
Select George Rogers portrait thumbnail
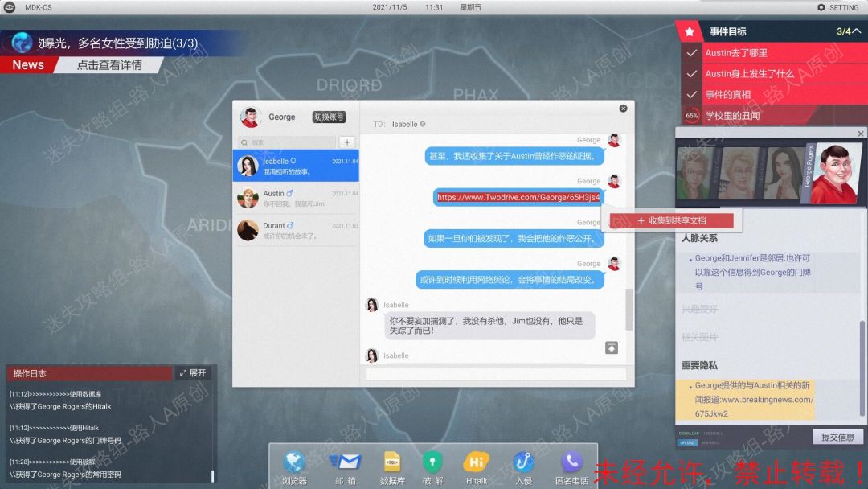[834, 174]
